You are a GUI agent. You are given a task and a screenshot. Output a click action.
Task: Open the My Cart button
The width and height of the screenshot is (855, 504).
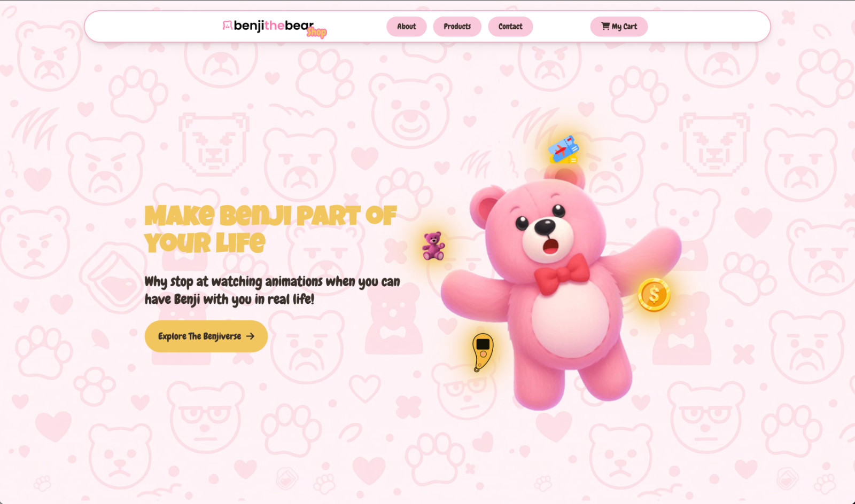coord(619,27)
